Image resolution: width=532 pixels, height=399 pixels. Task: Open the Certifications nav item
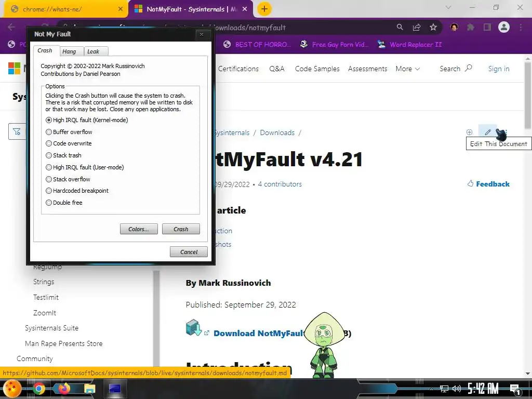[238, 69]
